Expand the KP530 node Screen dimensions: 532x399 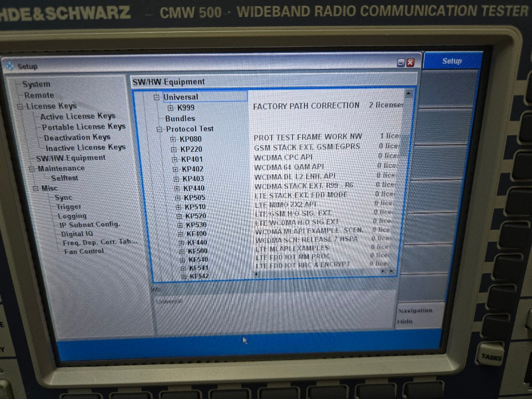[x=180, y=225]
